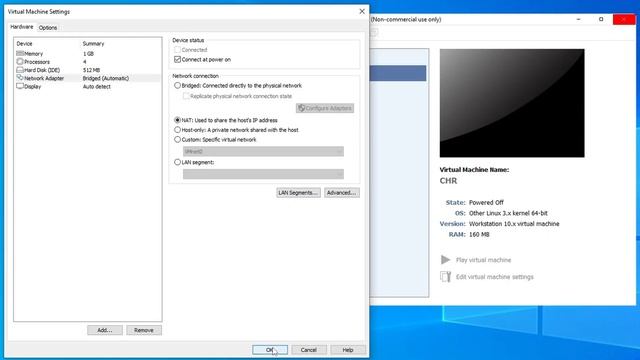Click the Auto detect display summary

tap(97, 87)
